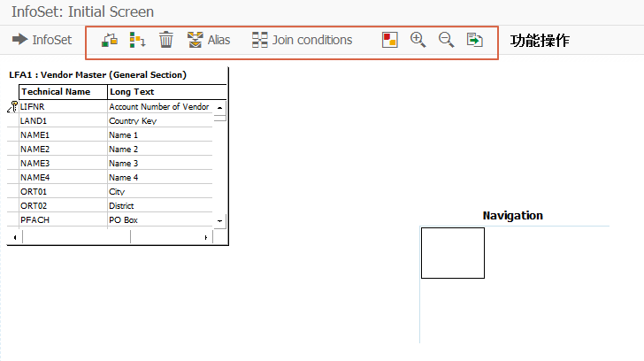The image size is (644, 361).
Task: Click the red-yellow legend icon
Action: (389, 40)
